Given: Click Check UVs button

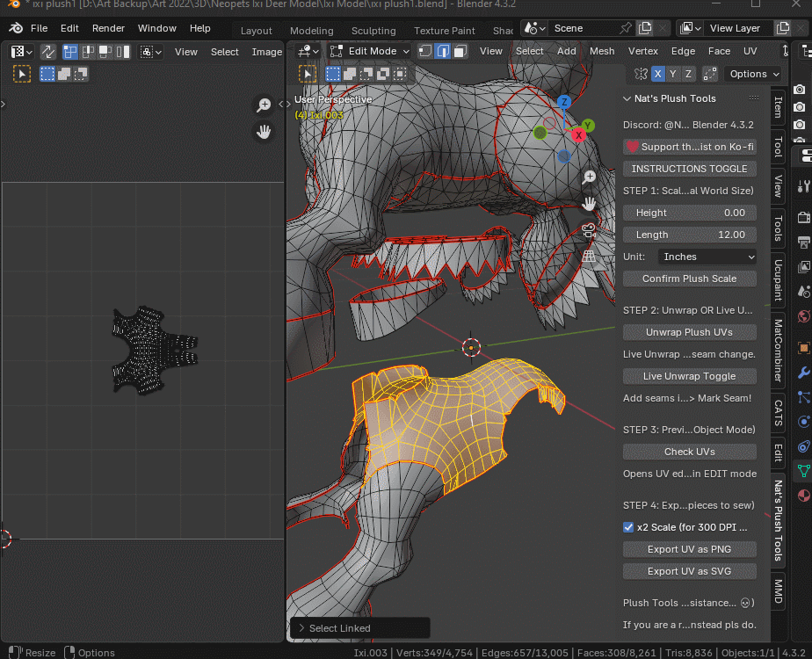Looking at the screenshot, I should point(689,452).
